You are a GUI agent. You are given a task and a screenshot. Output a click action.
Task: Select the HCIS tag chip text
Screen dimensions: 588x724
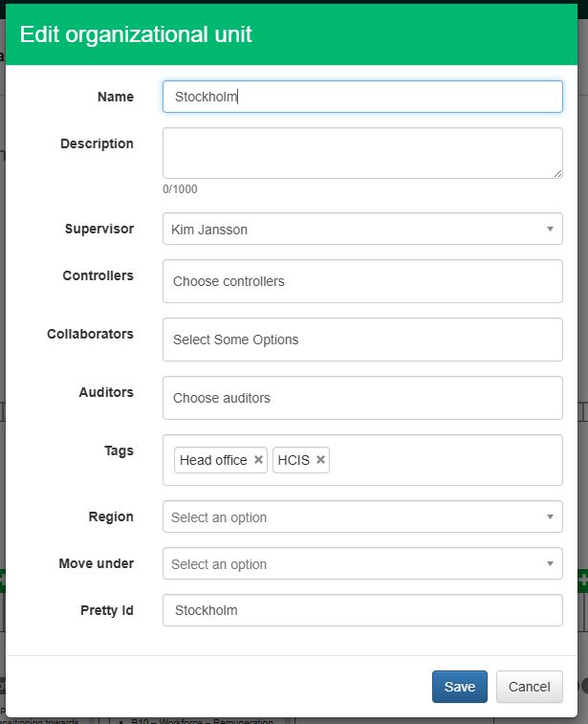pos(294,460)
